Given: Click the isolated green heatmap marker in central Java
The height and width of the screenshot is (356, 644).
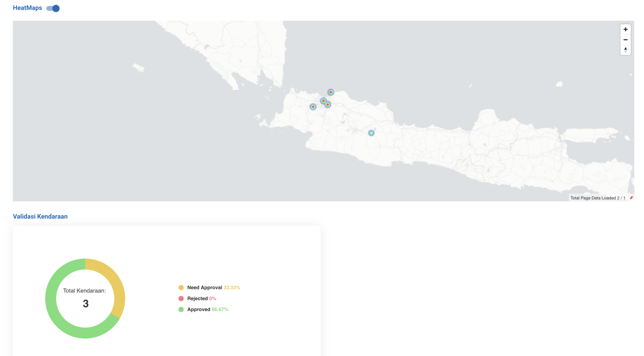Looking at the screenshot, I should [x=371, y=133].
